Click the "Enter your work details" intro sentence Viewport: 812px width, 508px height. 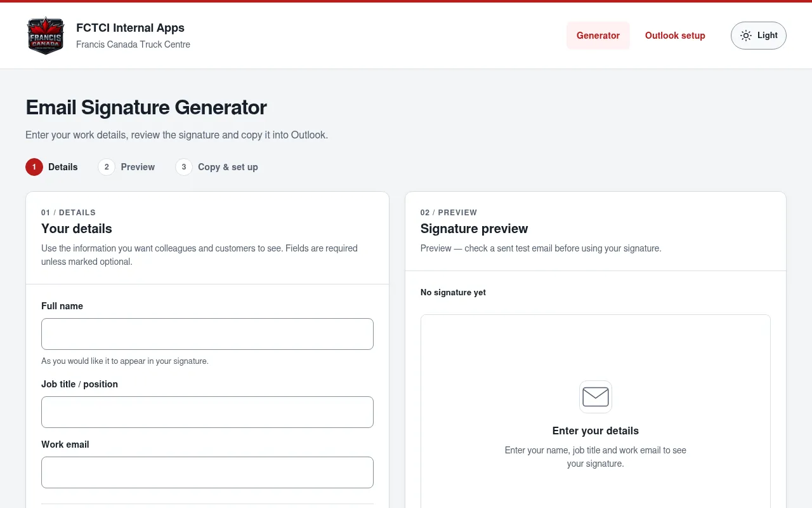[x=176, y=135]
